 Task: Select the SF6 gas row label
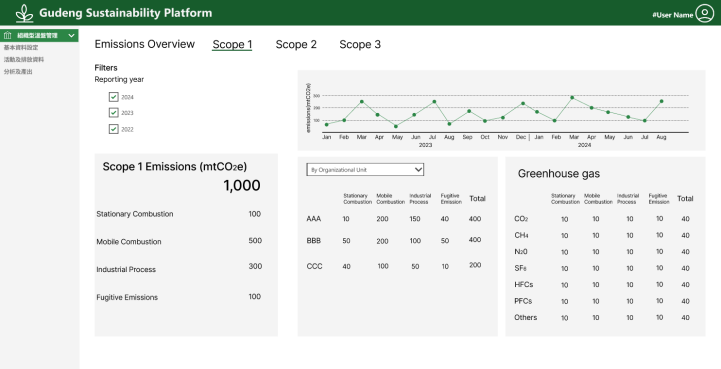tap(520, 268)
